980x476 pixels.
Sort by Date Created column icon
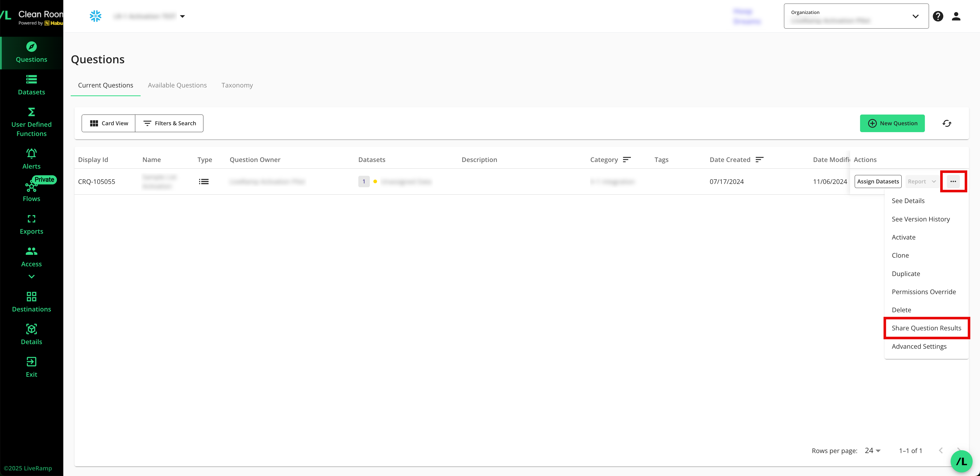pos(759,160)
